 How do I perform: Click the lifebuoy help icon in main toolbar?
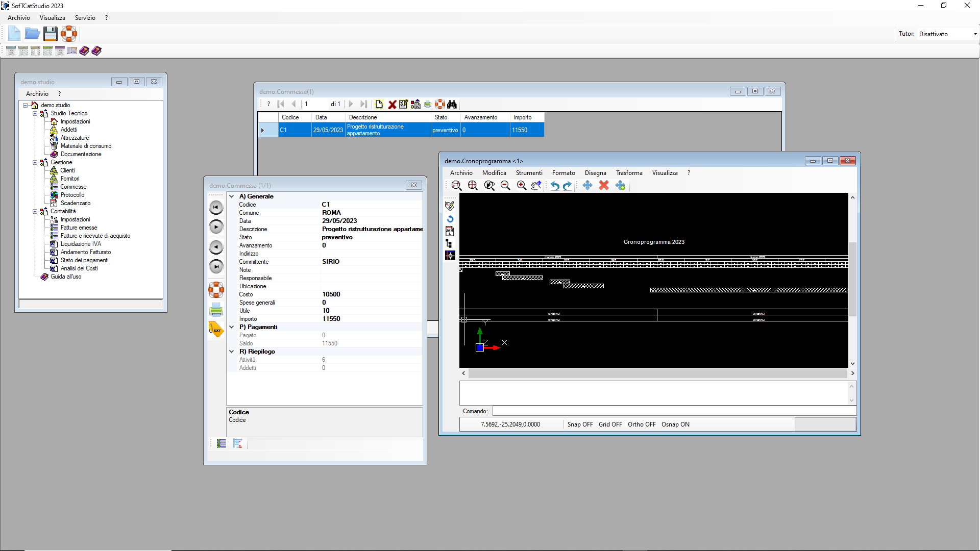tap(69, 34)
